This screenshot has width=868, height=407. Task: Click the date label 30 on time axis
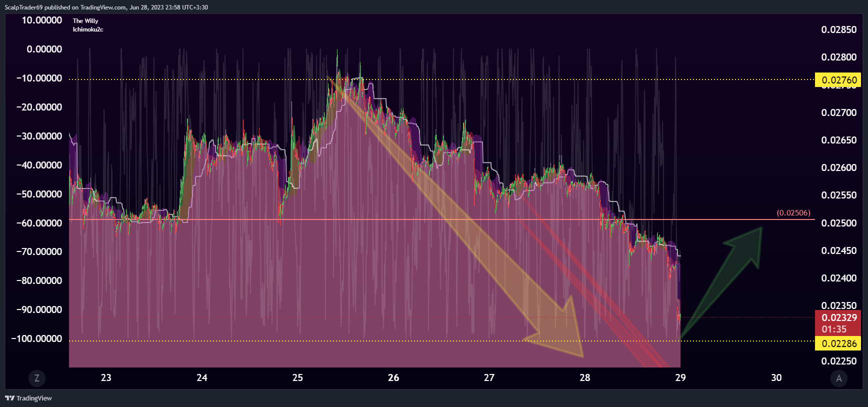(x=776, y=378)
